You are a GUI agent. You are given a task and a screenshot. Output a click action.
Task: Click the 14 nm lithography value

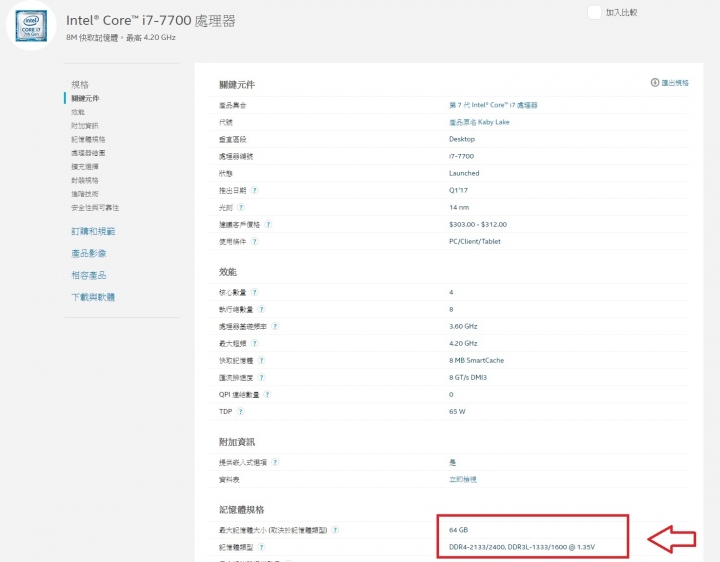pos(459,207)
